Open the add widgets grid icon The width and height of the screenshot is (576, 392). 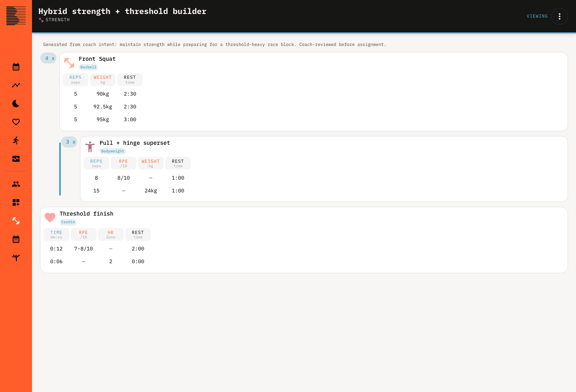point(16,202)
